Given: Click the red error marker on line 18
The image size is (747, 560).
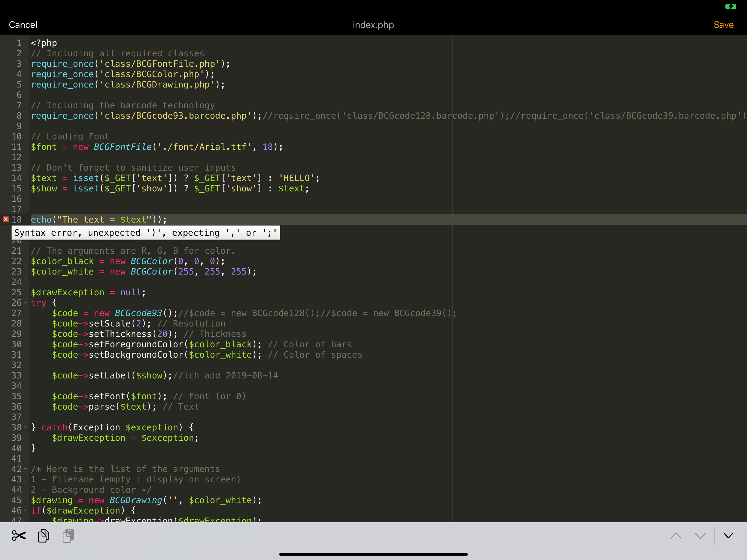Looking at the screenshot, I should pyautogui.click(x=6, y=220).
